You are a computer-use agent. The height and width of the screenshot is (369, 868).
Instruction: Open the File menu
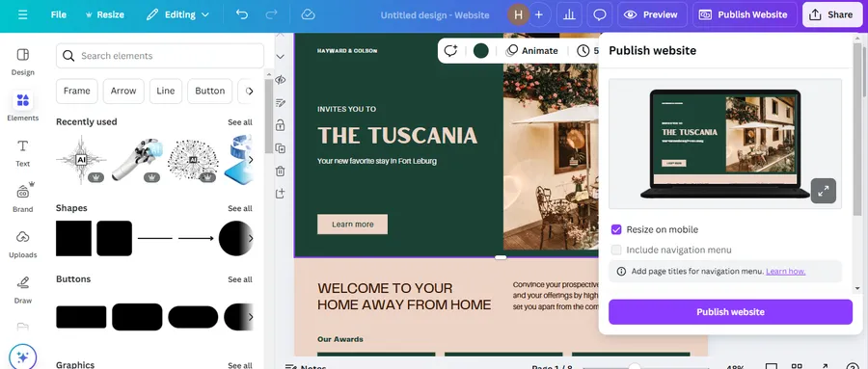59,15
